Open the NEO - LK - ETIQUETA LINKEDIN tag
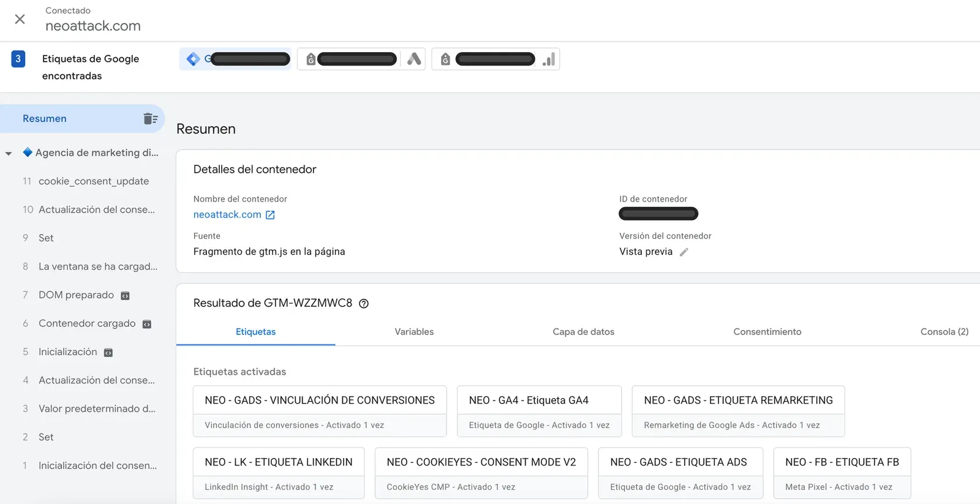This screenshot has width=980, height=504. coord(279,473)
